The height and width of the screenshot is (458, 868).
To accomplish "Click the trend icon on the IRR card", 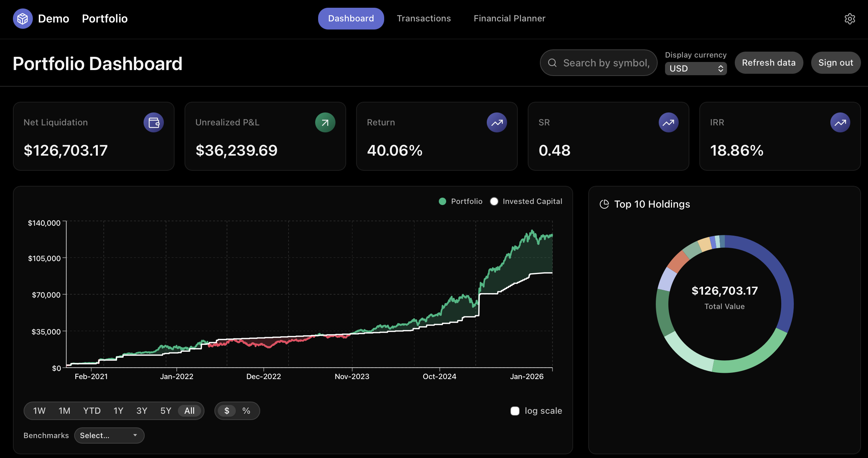I will click(x=840, y=122).
